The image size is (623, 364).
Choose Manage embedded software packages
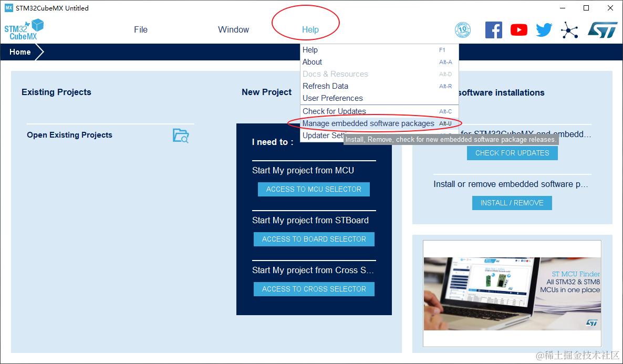point(379,123)
